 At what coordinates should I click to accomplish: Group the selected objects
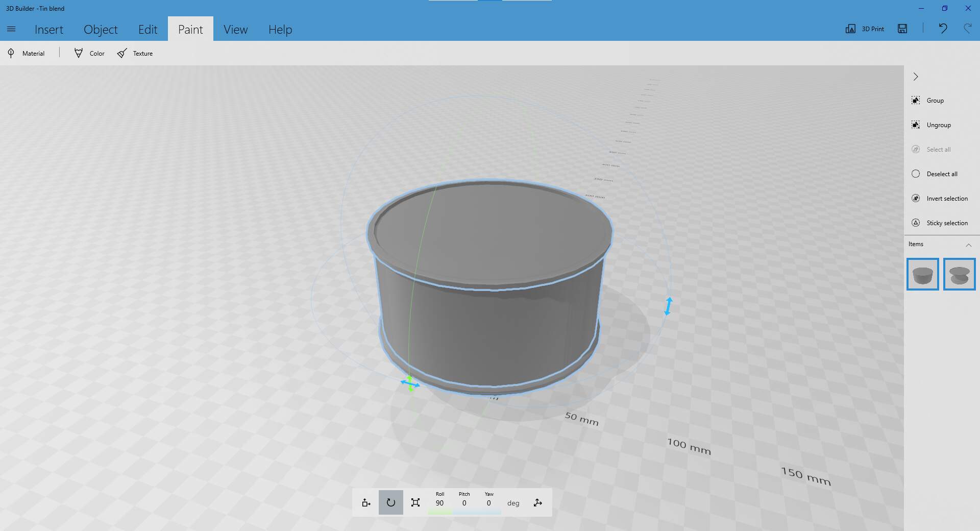928,101
